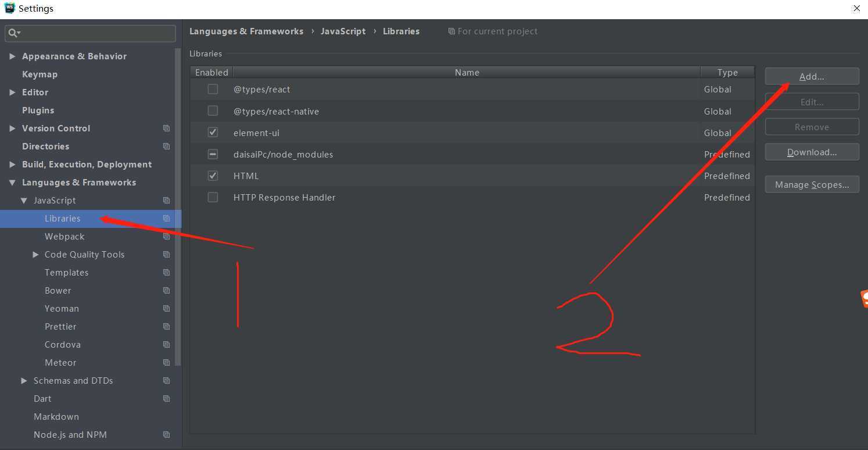Viewport: 868px width, 450px height.
Task: Click project-level icon beside Templates
Action: tap(167, 273)
